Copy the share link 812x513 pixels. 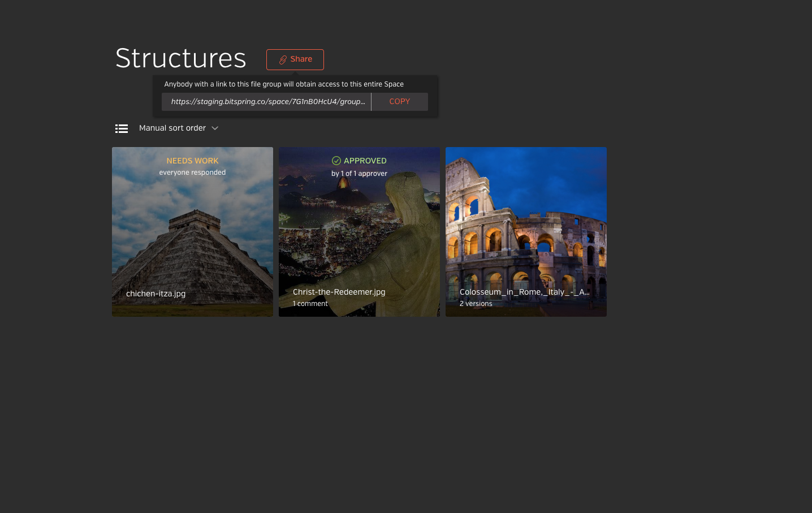399,102
